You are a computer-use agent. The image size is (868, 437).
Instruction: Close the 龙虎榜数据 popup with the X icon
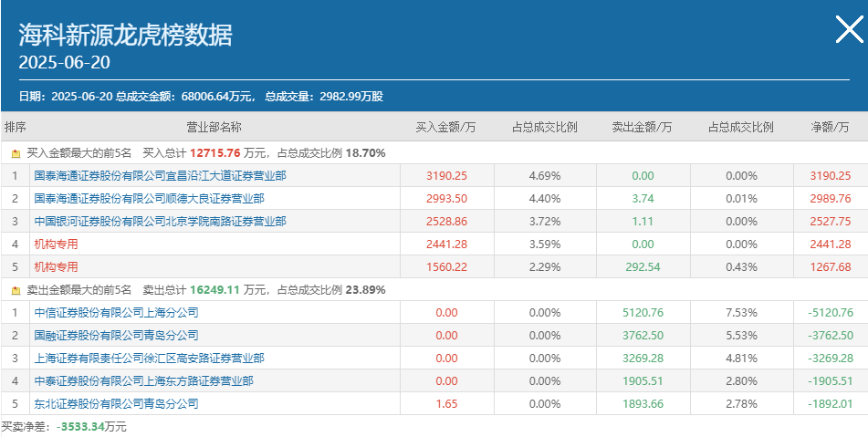pos(849,29)
